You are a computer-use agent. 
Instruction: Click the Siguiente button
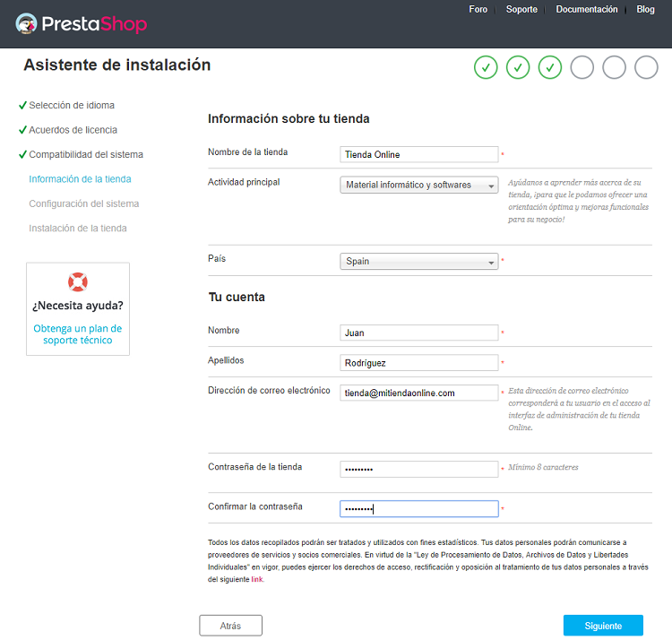(x=603, y=626)
